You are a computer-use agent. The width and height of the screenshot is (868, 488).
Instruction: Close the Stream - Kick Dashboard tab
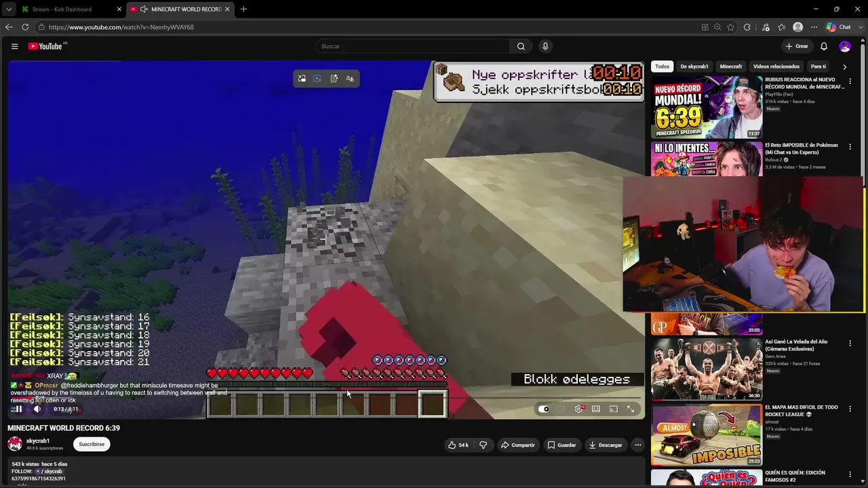(x=119, y=9)
